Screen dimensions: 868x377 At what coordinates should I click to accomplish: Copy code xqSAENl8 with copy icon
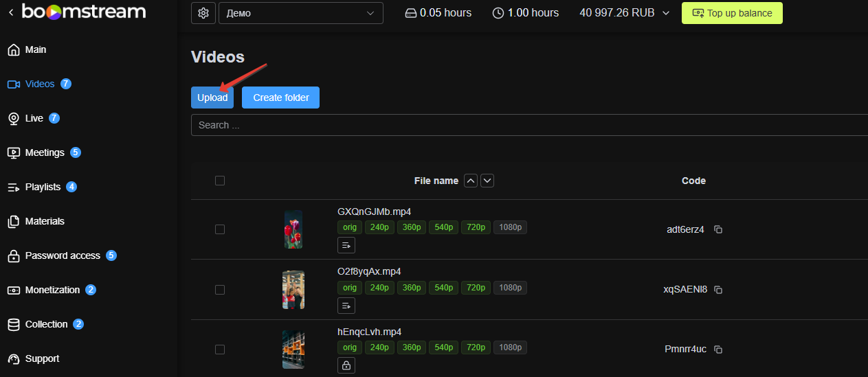pos(718,290)
